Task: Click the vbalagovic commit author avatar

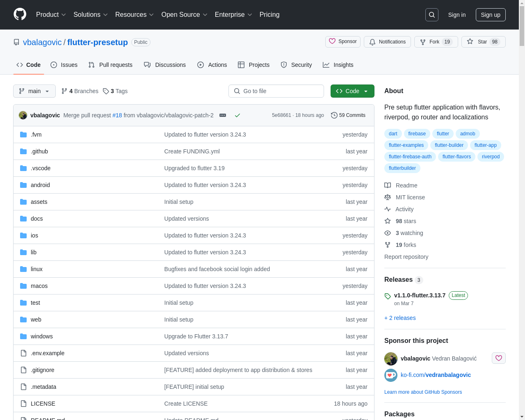Action: point(23,115)
